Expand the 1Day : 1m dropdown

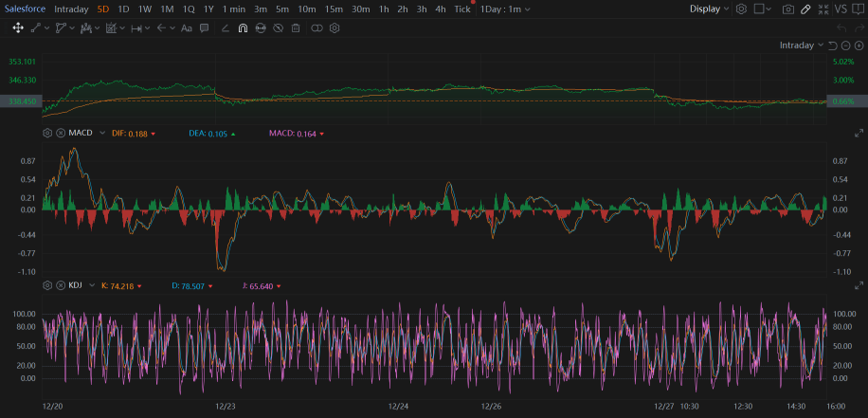[505, 9]
